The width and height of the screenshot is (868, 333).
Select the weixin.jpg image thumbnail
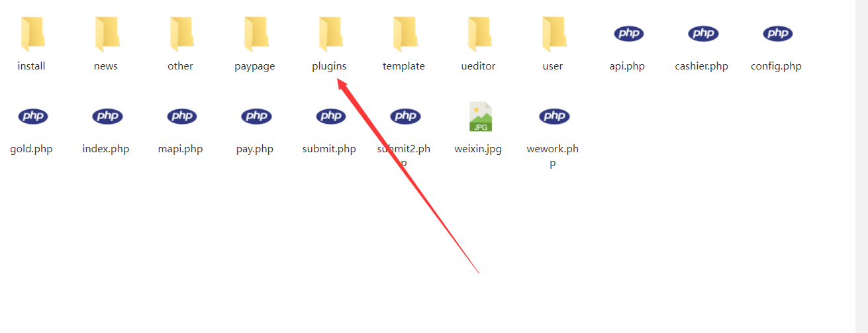point(481,117)
